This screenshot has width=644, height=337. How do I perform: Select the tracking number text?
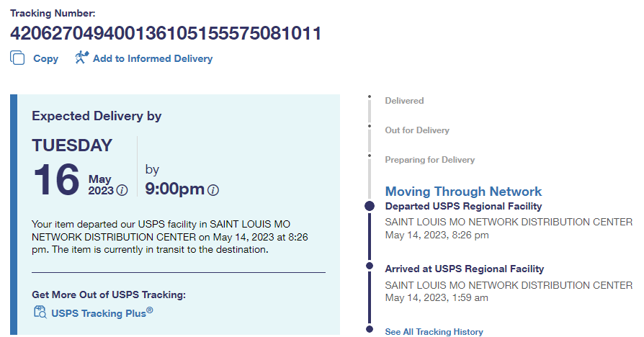click(166, 34)
